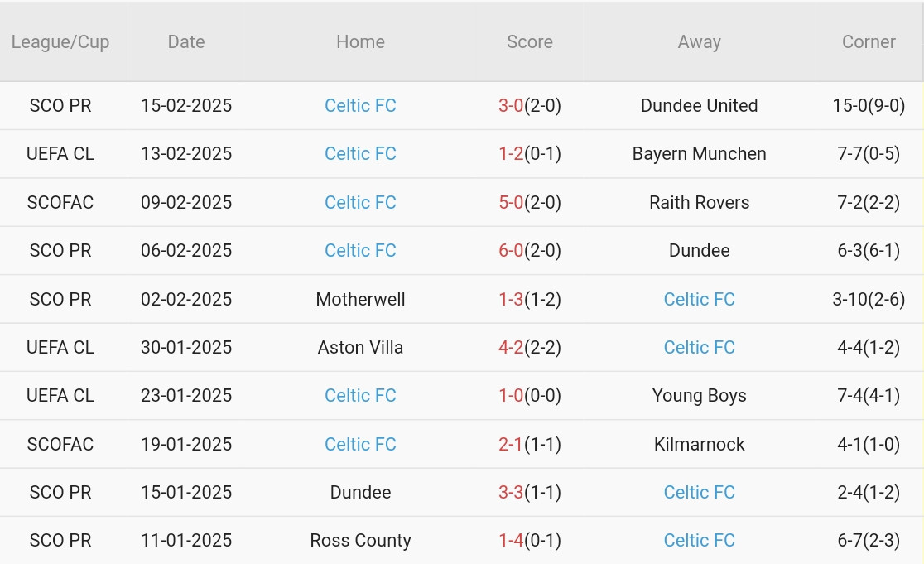Click the 3-0 score against Dundee United
The image size is (924, 564).
[511, 105]
